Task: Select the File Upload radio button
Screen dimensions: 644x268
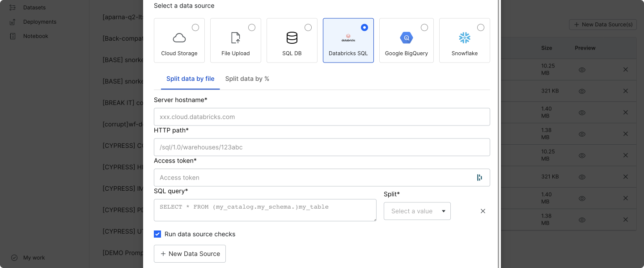Action: click(x=252, y=28)
